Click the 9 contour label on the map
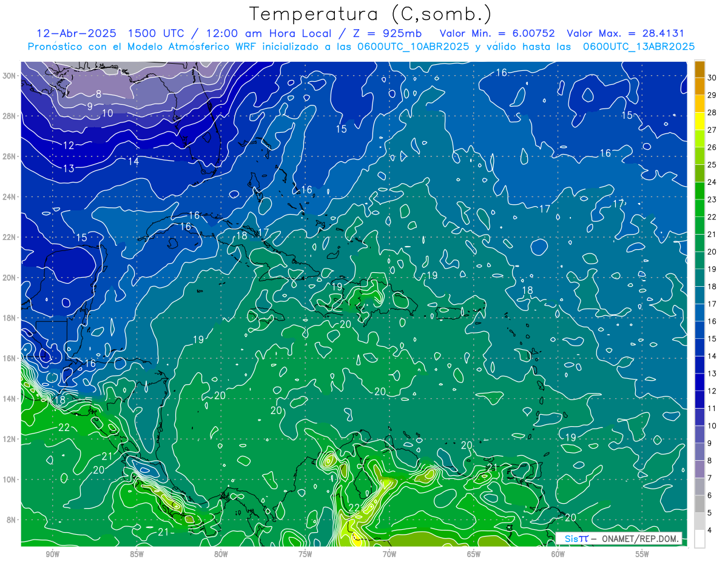 (x=90, y=107)
